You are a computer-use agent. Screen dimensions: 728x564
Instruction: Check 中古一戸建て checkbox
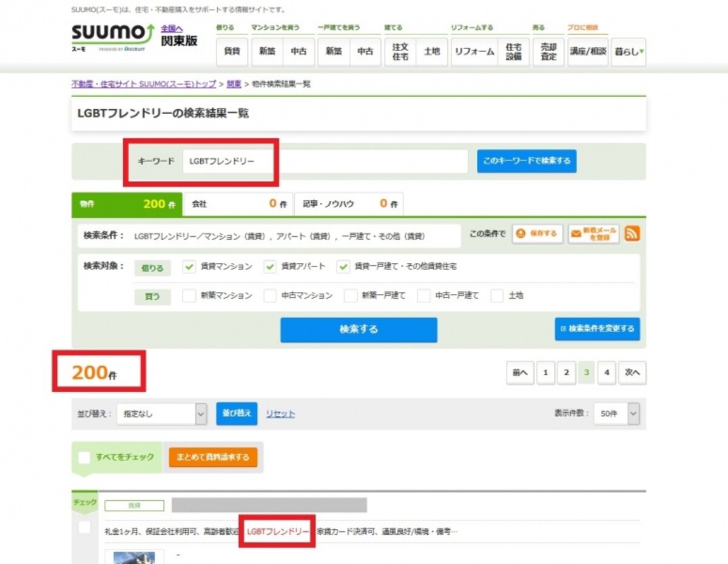click(424, 296)
